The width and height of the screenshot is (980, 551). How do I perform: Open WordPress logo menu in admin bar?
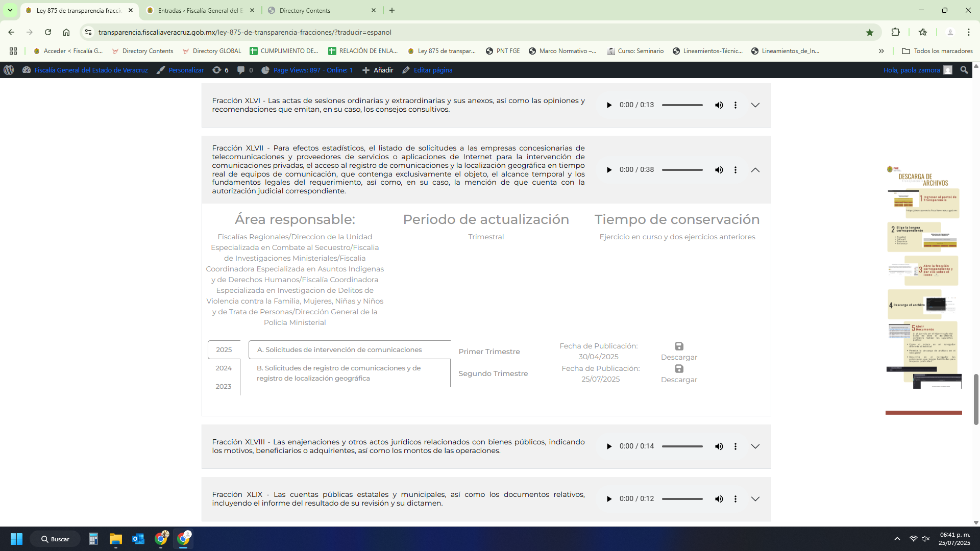9,70
